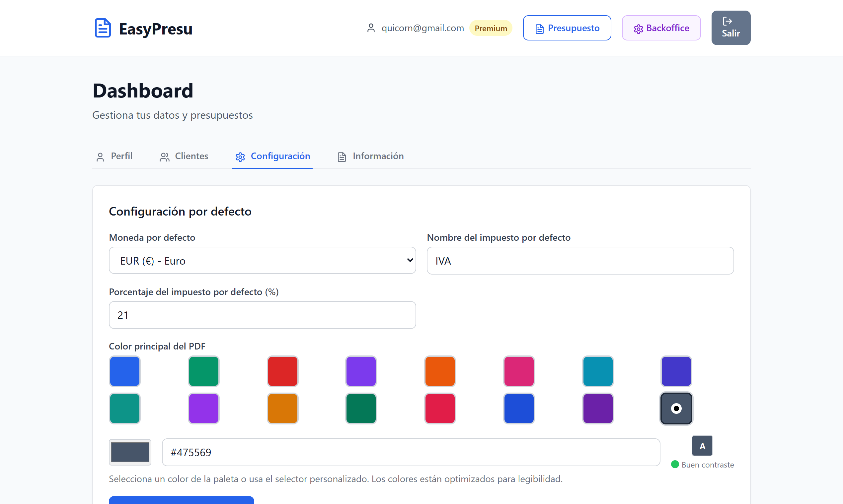Open the Moneda por defecto dropdown
Screen dimensions: 843x504
(262, 261)
